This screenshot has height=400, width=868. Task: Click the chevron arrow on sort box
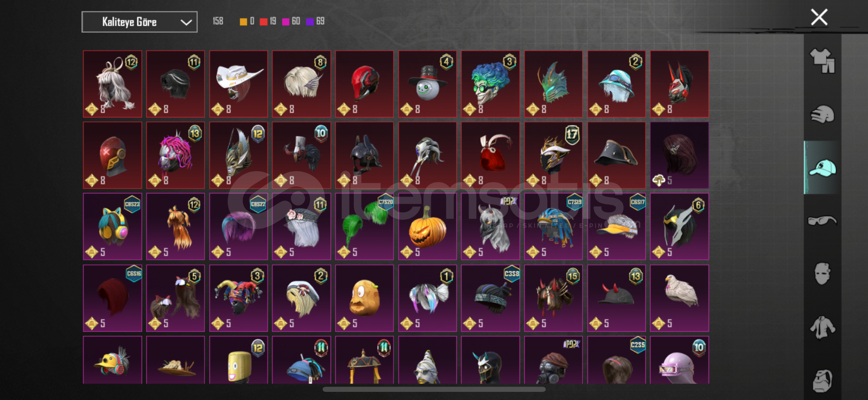tap(186, 22)
